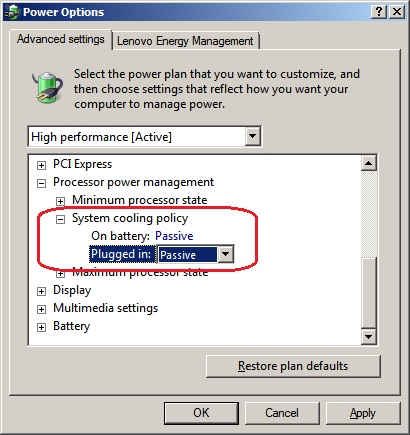Expand the Display settings node
The image size is (410, 435).
tap(41, 291)
